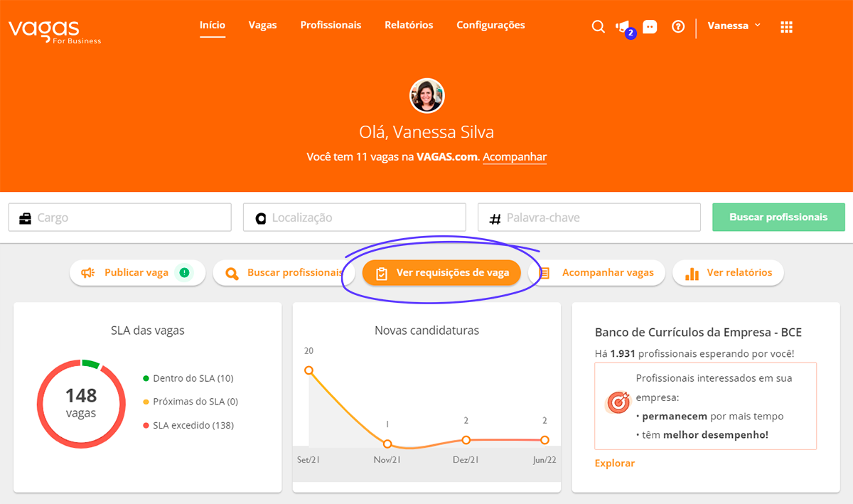The height and width of the screenshot is (504, 853).
Task: Select Dentro do SLA (10) legend entry
Action: tap(188, 378)
